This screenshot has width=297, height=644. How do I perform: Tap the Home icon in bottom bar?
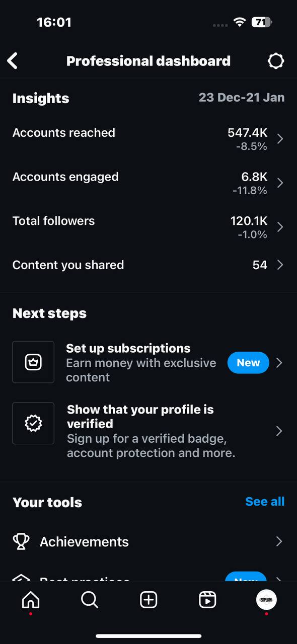(x=31, y=600)
